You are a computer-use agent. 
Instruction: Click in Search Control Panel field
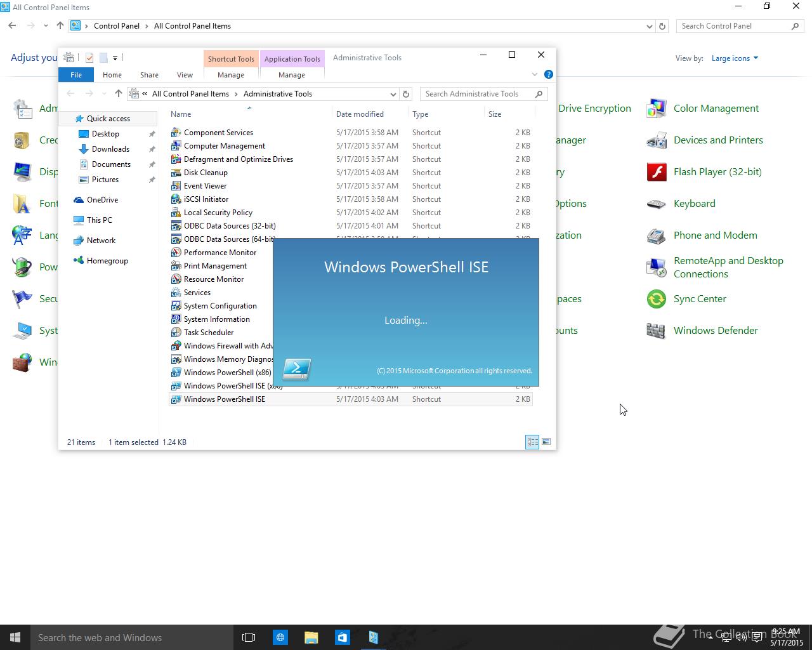[x=739, y=26]
